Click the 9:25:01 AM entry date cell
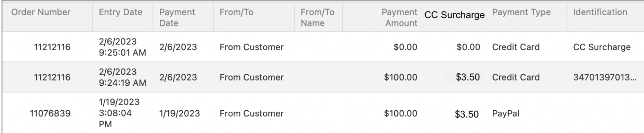644x133 pixels. [x=123, y=47]
